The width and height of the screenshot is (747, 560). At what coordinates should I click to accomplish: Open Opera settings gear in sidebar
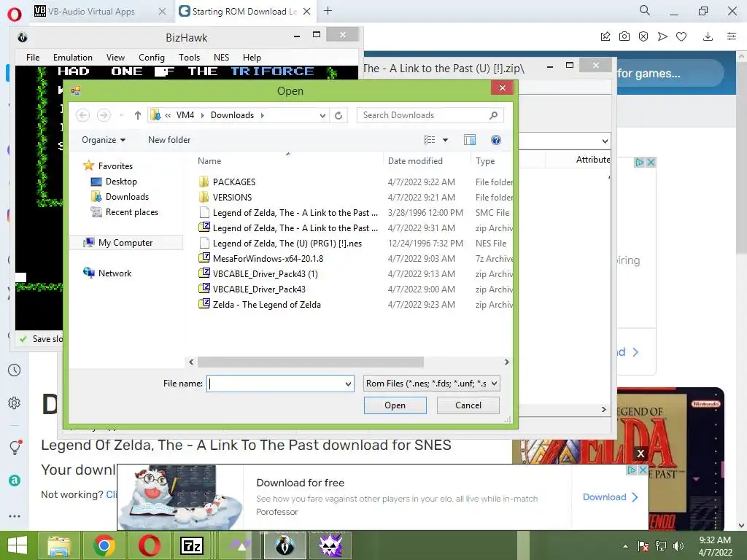click(15, 402)
